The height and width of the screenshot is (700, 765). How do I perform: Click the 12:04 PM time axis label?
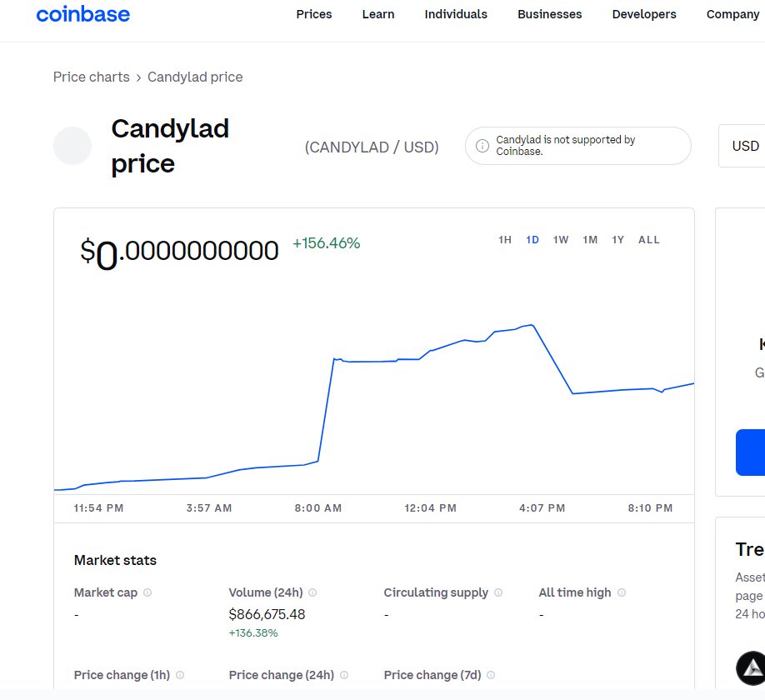pyautogui.click(x=430, y=508)
